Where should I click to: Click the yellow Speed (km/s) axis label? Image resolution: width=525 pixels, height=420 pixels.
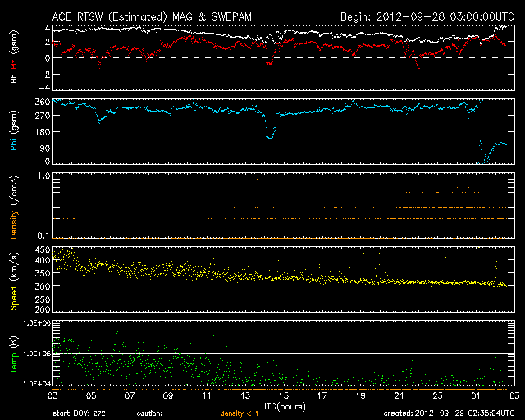point(13,280)
